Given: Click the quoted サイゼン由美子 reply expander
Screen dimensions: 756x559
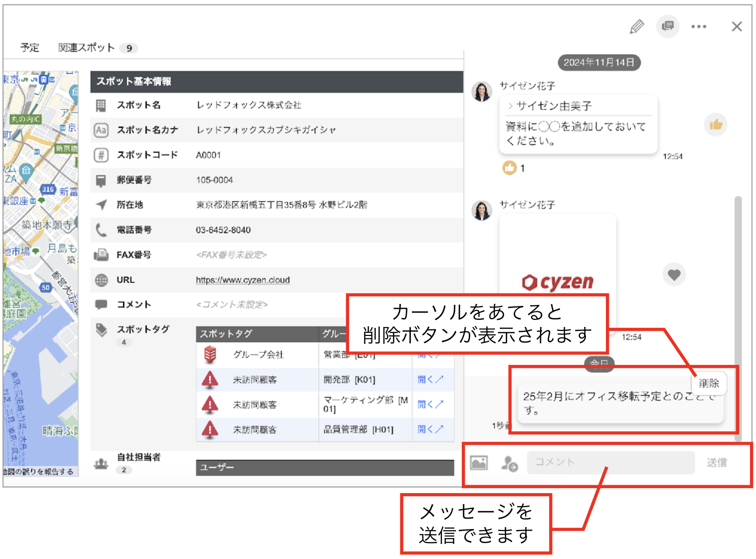Looking at the screenshot, I should tap(550, 106).
